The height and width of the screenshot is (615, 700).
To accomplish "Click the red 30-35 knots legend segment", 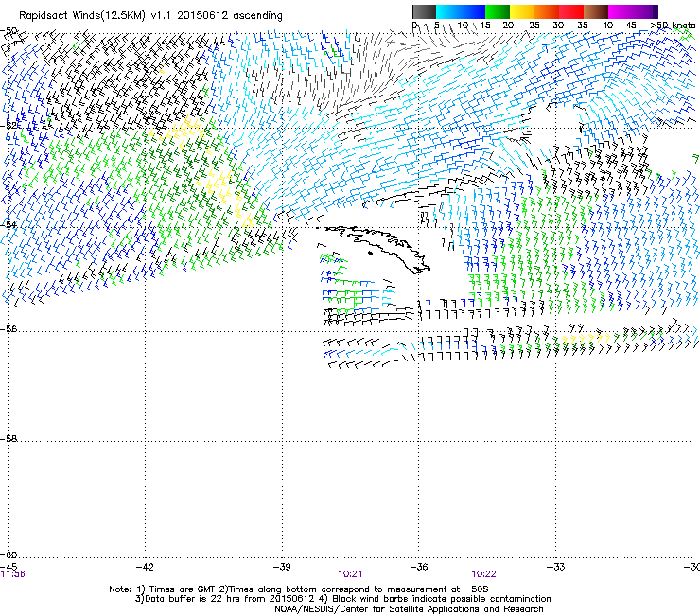I will click(x=571, y=11).
